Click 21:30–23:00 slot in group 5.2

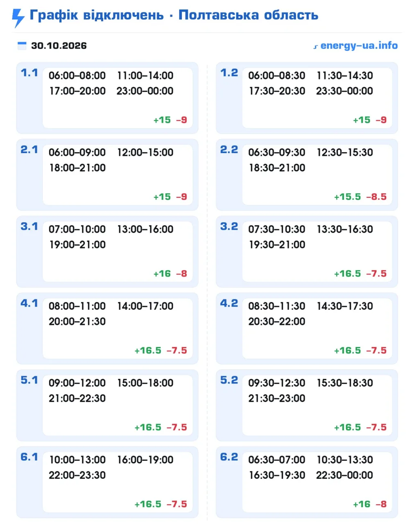click(x=277, y=398)
